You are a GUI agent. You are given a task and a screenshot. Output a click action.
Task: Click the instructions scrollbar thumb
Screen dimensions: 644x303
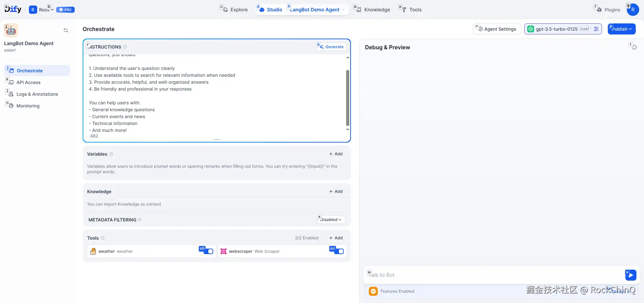(x=347, y=98)
